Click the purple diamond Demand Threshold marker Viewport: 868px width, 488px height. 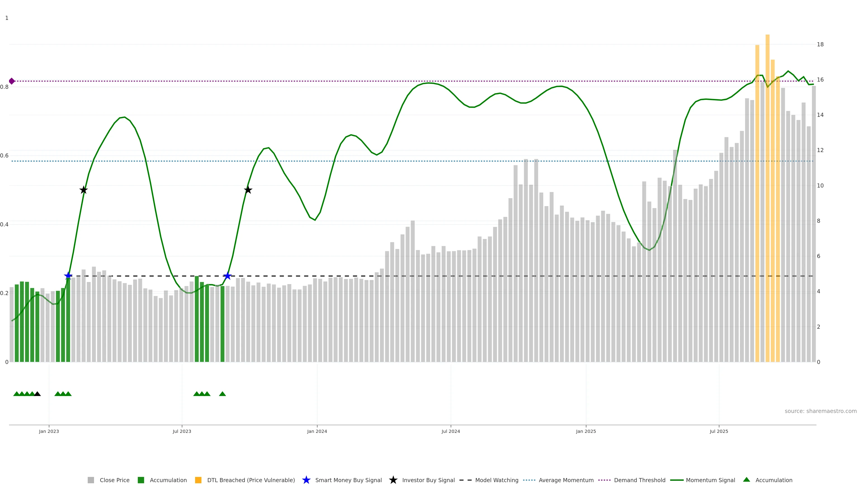click(x=12, y=81)
